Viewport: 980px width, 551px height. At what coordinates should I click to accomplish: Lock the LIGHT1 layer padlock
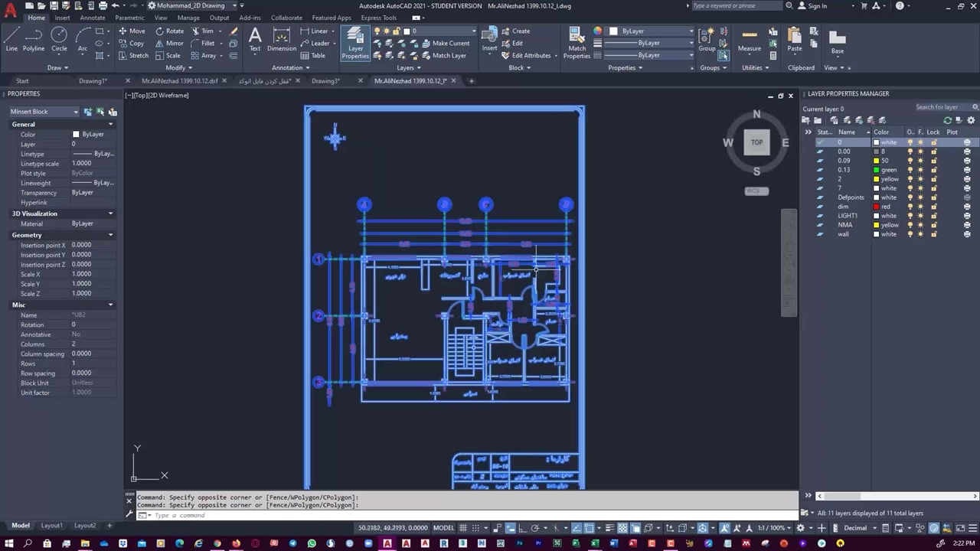point(933,216)
